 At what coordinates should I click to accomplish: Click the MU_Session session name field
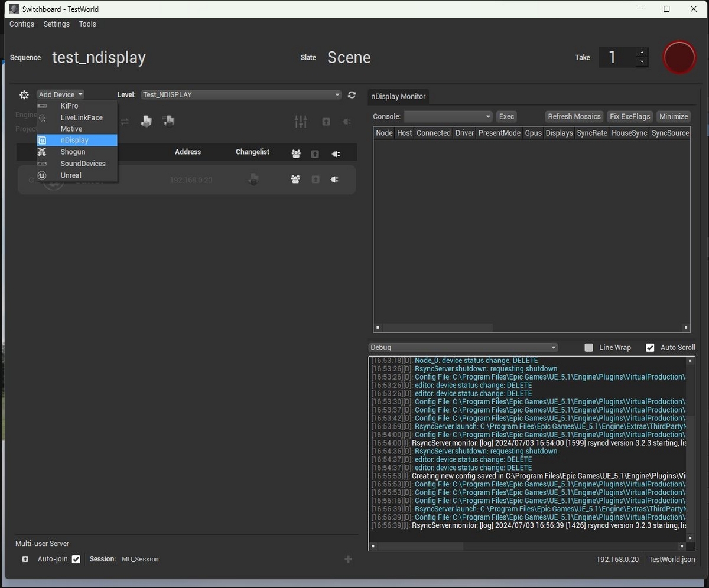coord(141,559)
